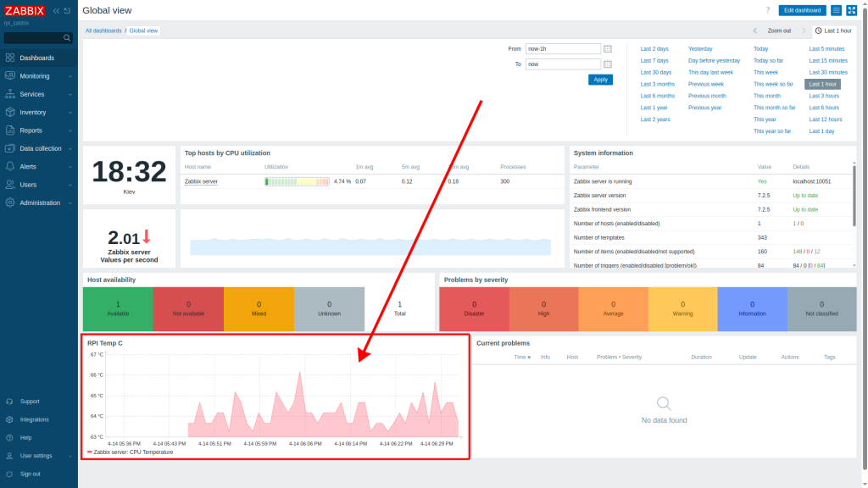This screenshot has height=488, width=868.
Task: Go to previous time period arrow
Action: [x=754, y=31]
